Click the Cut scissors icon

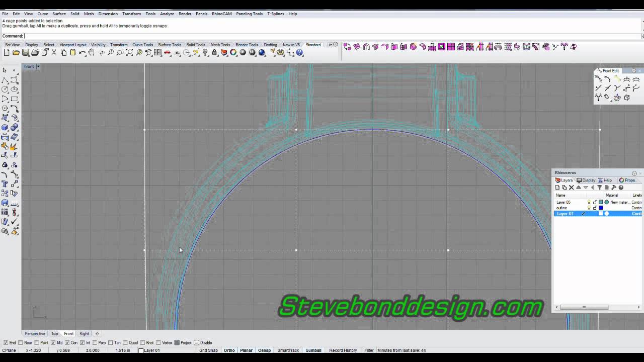pos(54,52)
